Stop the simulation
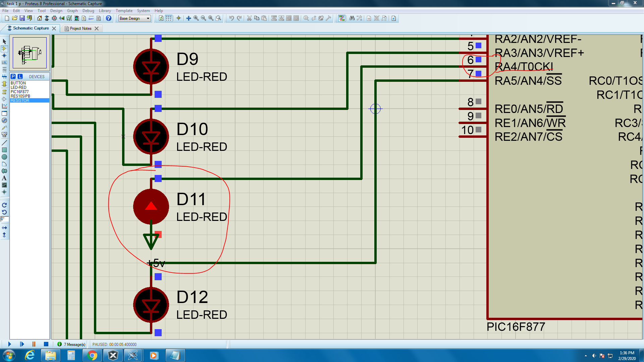 (x=46, y=344)
